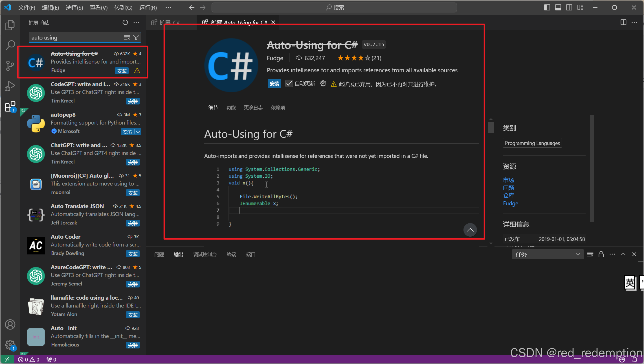
Task: Open Source Control view
Action: (10, 66)
